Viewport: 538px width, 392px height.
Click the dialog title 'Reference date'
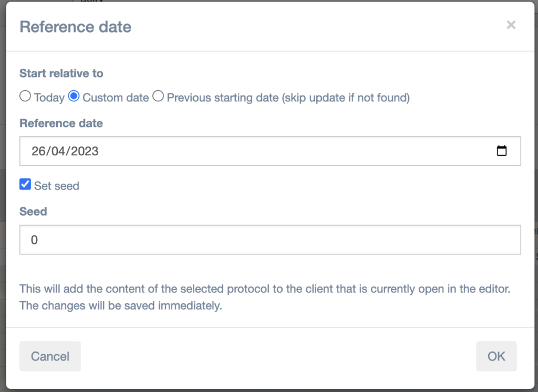(75, 27)
